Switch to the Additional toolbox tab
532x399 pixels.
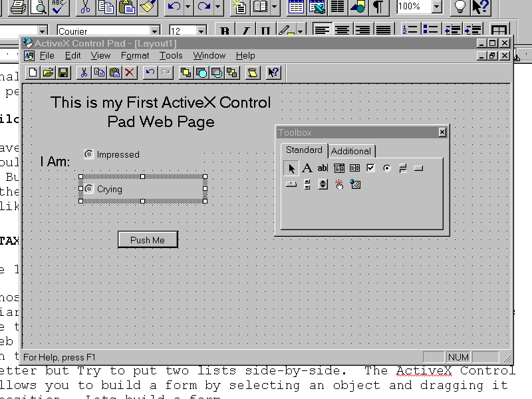click(351, 151)
